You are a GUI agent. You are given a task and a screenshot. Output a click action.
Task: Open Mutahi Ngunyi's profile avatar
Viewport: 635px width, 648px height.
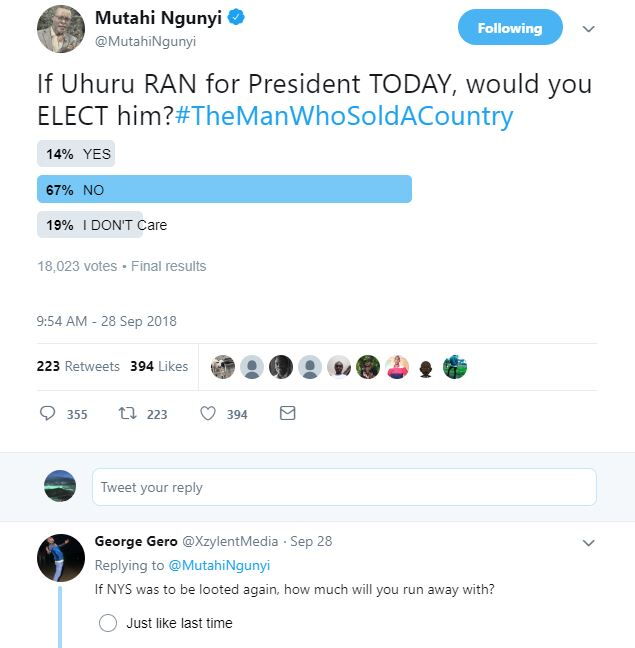tap(60, 29)
